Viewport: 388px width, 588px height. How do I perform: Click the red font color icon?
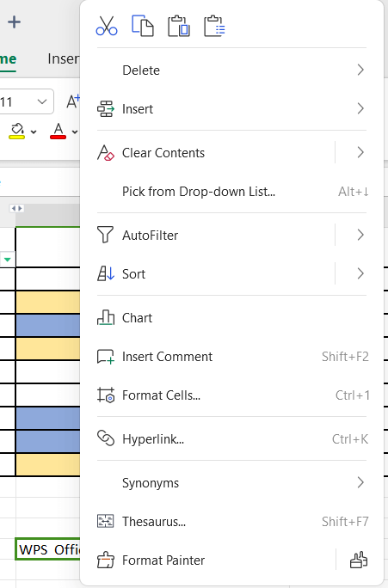click(59, 131)
